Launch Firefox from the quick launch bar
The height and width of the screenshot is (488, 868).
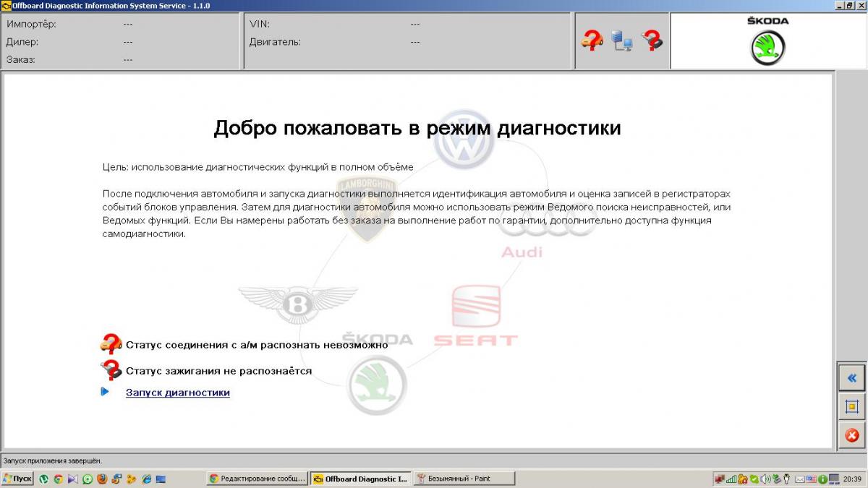[x=102, y=479]
